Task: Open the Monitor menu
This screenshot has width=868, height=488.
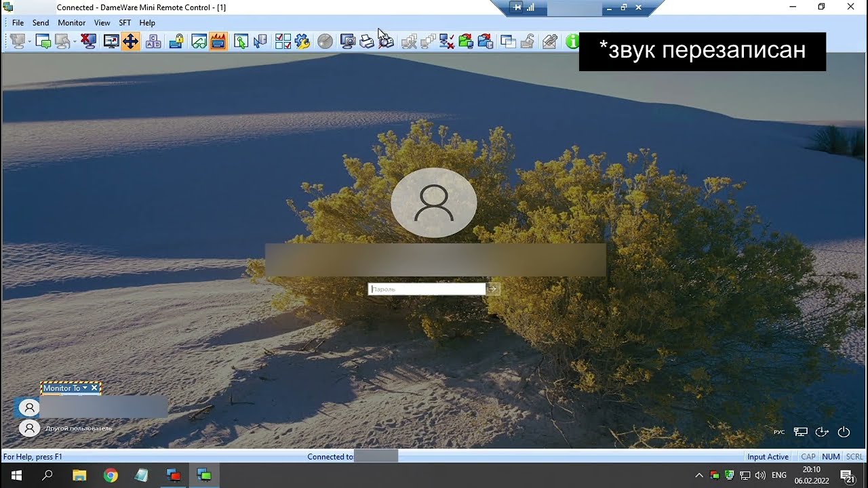Action: [72, 22]
